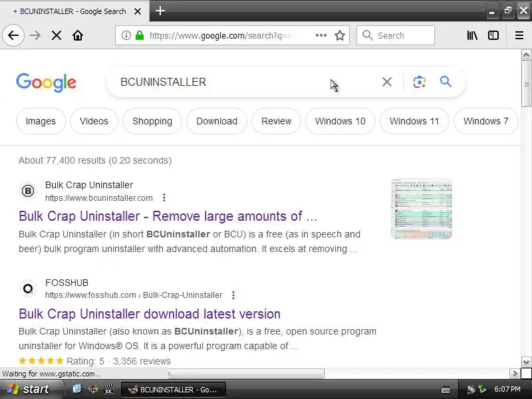Open more options for the bcuninstaller.com result
Image resolution: width=532 pixels, height=399 pixels.
[x=164, y=198]
